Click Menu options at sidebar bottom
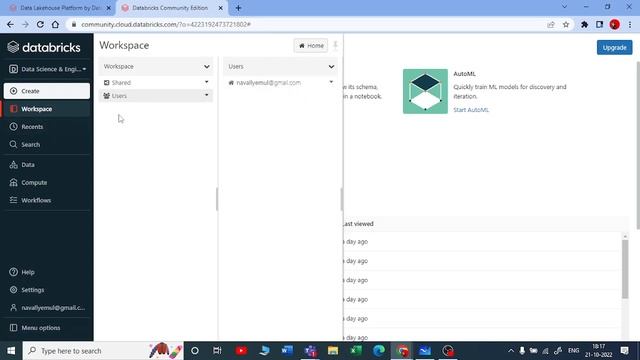 coord(47,328)
